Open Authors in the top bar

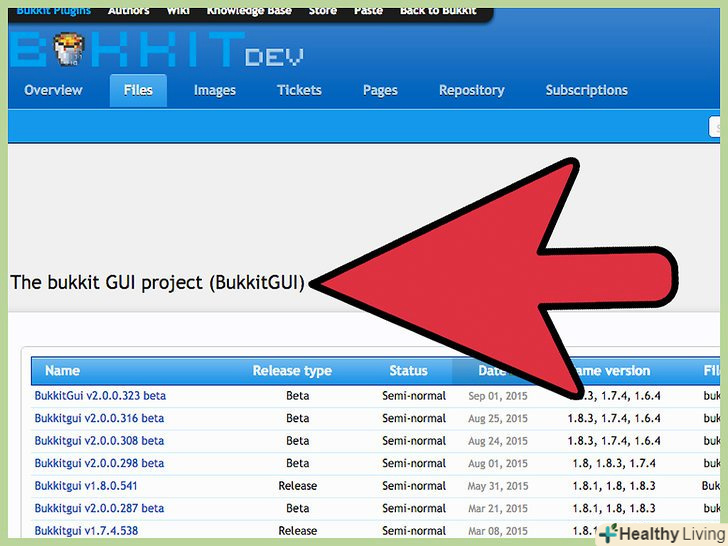click(129, 11)
